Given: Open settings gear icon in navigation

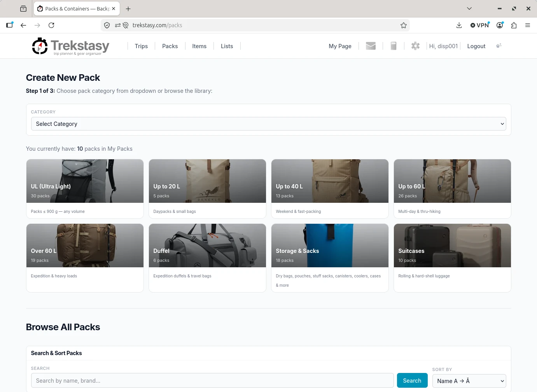Looking at the screenshot, I should (x=415, y=46).
